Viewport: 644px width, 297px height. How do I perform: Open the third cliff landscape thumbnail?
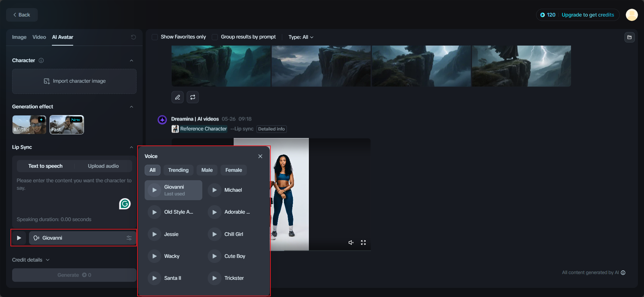click(x=421, y=66)
